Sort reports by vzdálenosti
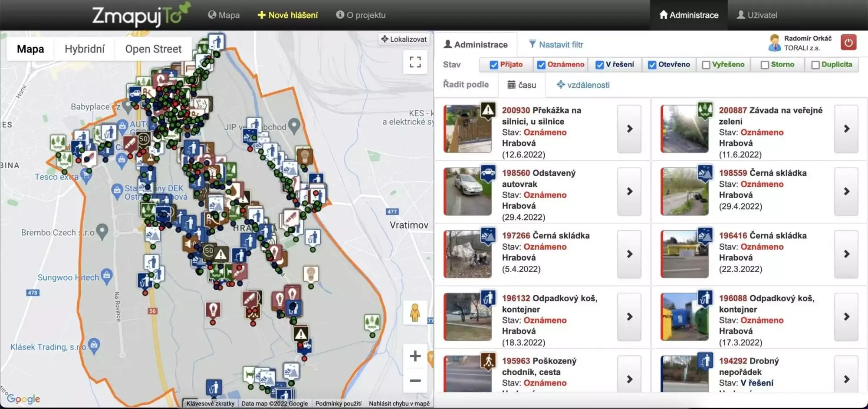This screenshot has width=868, height=409. click(x=583, y=85)
